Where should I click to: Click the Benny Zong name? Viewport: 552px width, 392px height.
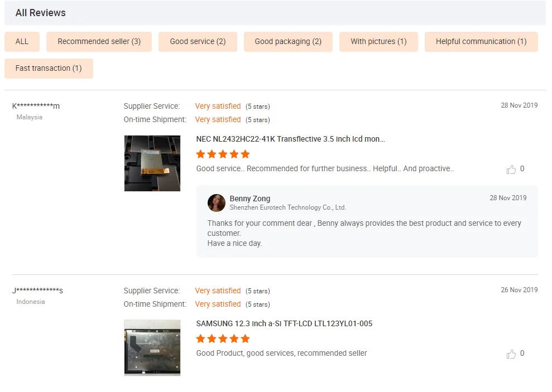click(x=250, y=199)
